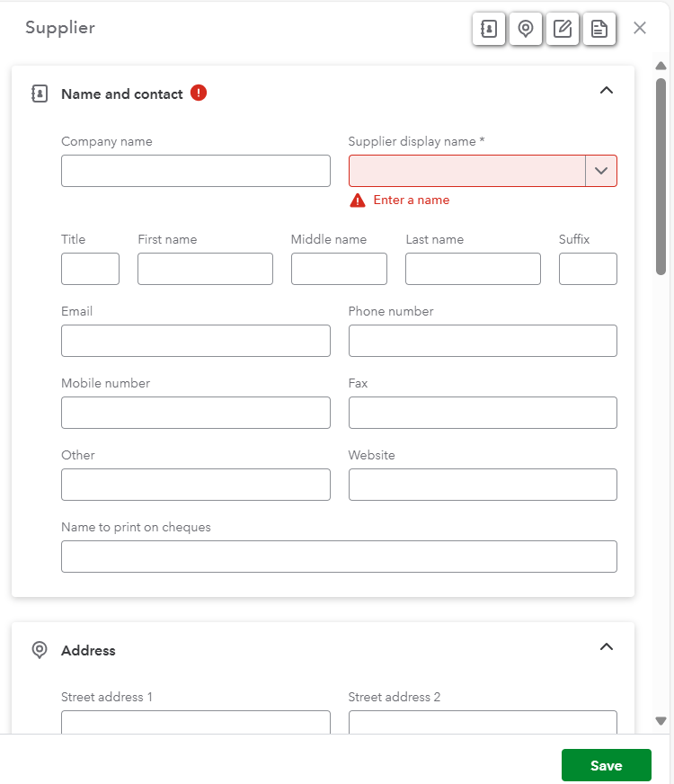Click the 'First name' label
Image resolution: width=674 pixels, height=784 pixels.
coord(167,239)
